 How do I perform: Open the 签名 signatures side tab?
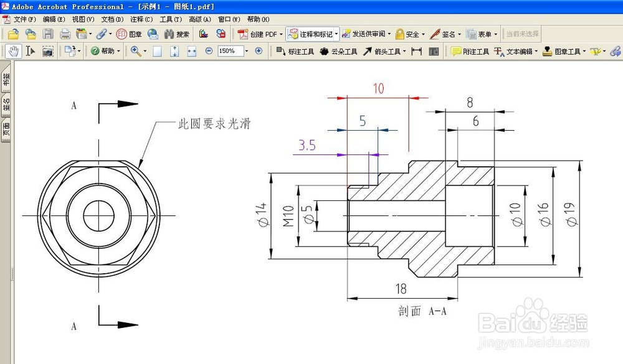point(6,105)
